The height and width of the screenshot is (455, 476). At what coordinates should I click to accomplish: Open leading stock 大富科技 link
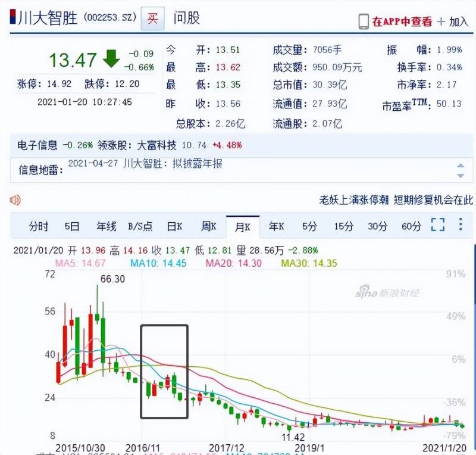(156, 145)
